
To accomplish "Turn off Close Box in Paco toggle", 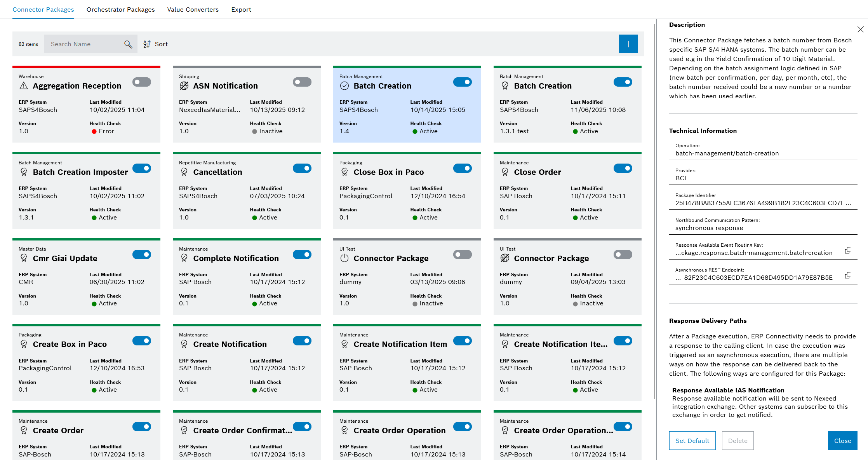I will [462, 168].
